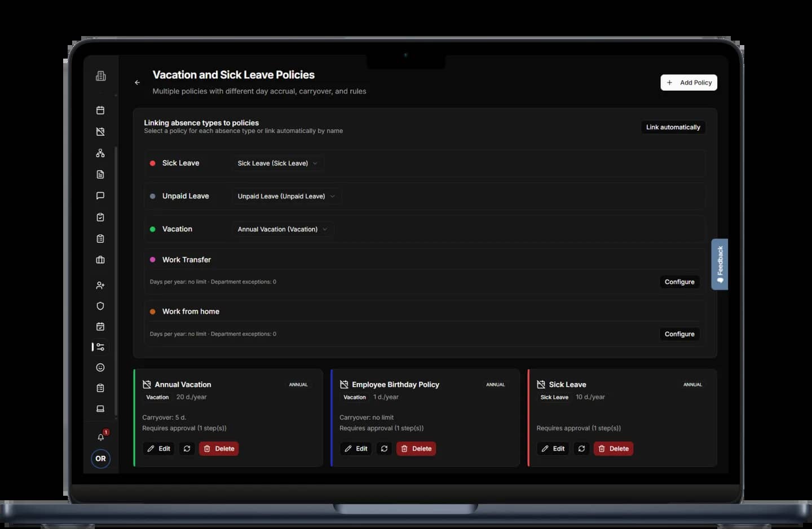Click 'Linking absence types to policies' heading

(x=201, y=123)
